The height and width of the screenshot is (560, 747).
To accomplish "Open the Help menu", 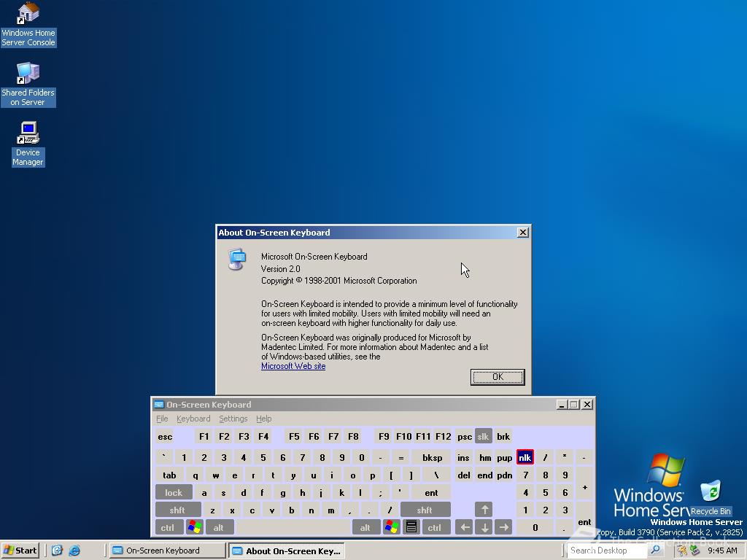I will coord(263,419).
